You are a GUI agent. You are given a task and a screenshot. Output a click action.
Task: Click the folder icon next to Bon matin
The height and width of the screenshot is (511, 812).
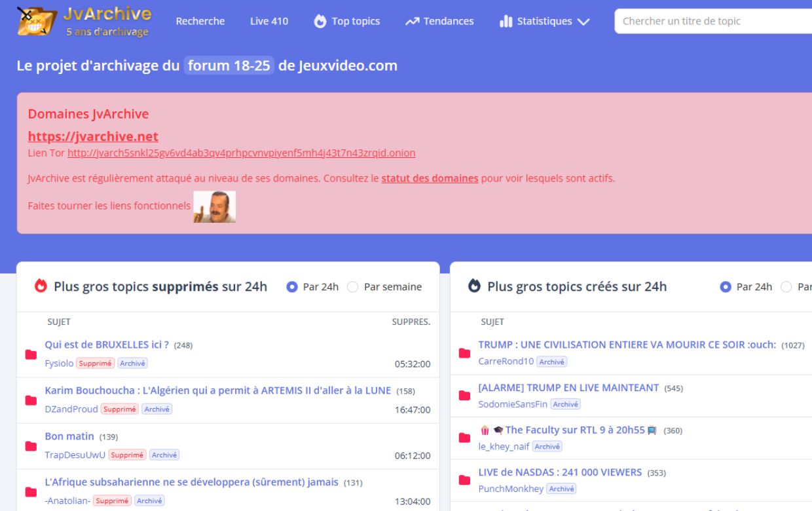(x=31, y=446)
